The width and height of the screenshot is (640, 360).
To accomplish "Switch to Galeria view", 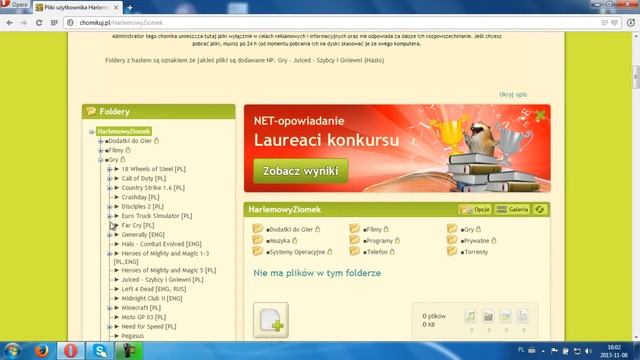I will (512, 210).
